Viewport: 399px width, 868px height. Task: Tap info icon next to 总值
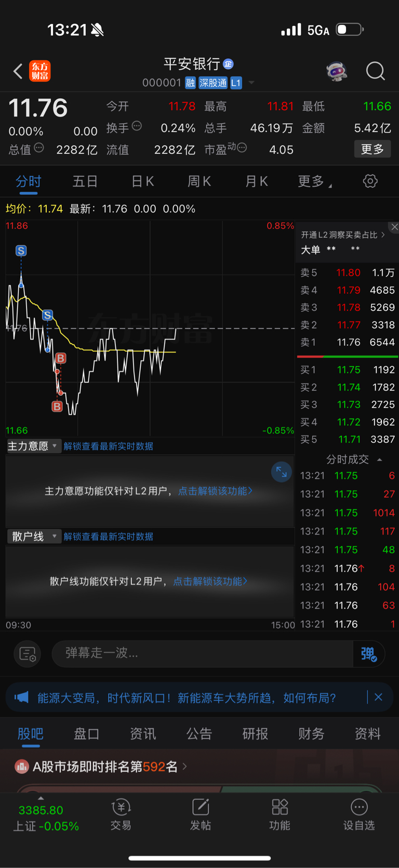pos(39,148)
